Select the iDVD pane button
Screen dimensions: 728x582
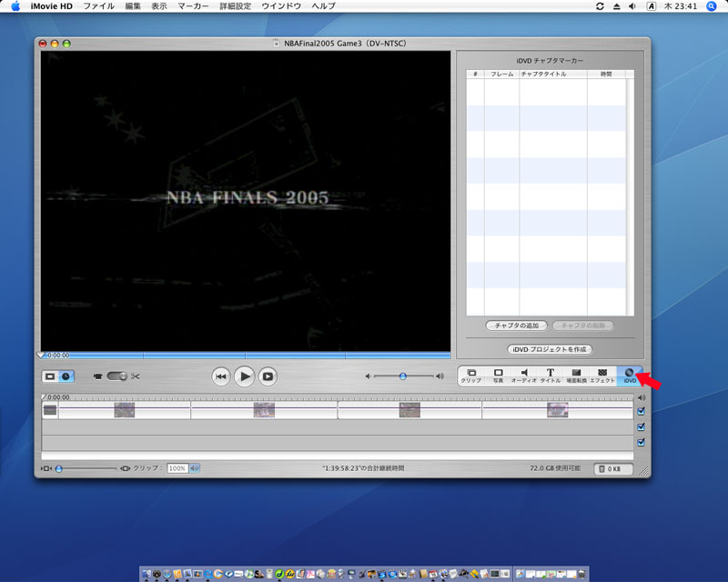coord(630,376)
